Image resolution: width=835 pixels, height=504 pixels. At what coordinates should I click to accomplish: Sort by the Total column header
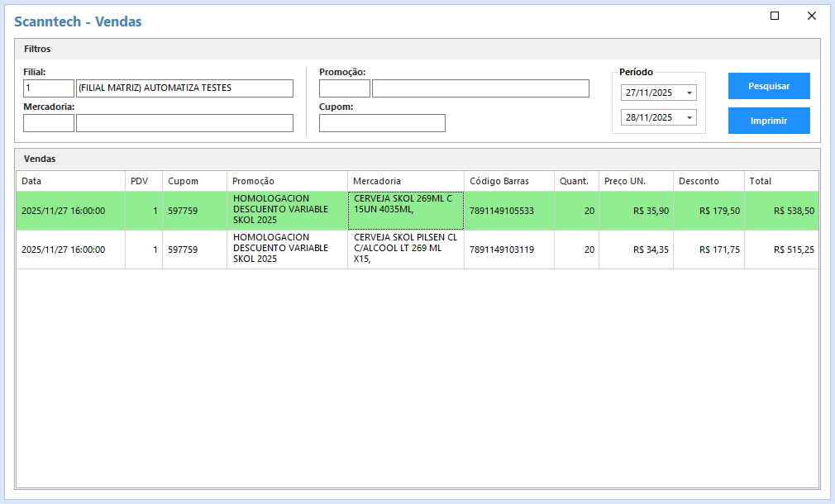coord(780,181)
